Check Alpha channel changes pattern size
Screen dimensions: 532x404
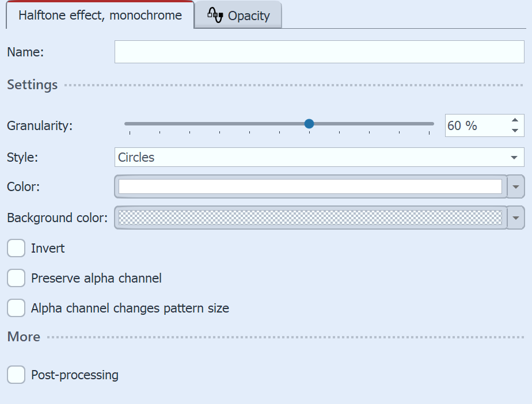pyautogui.click(x=16, y=308)
